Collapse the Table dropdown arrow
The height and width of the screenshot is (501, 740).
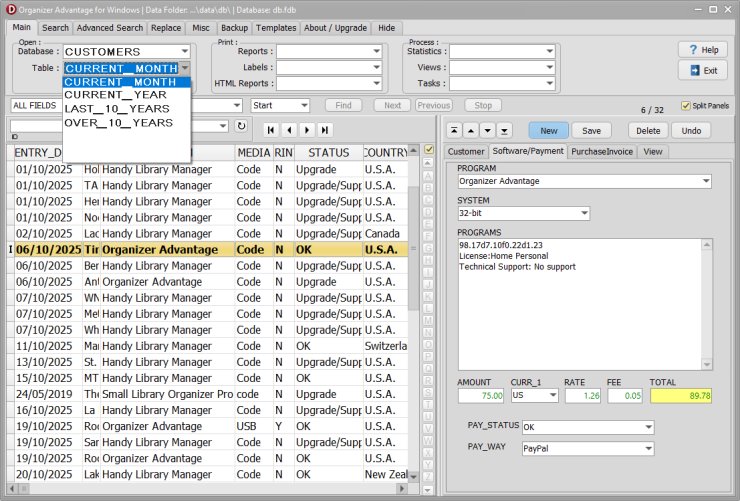[185, 68]
